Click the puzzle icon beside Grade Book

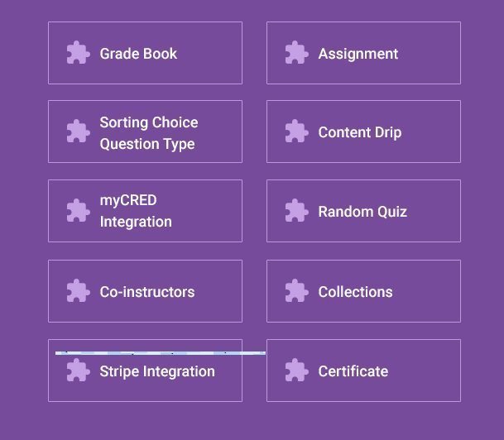coord(78,53)
